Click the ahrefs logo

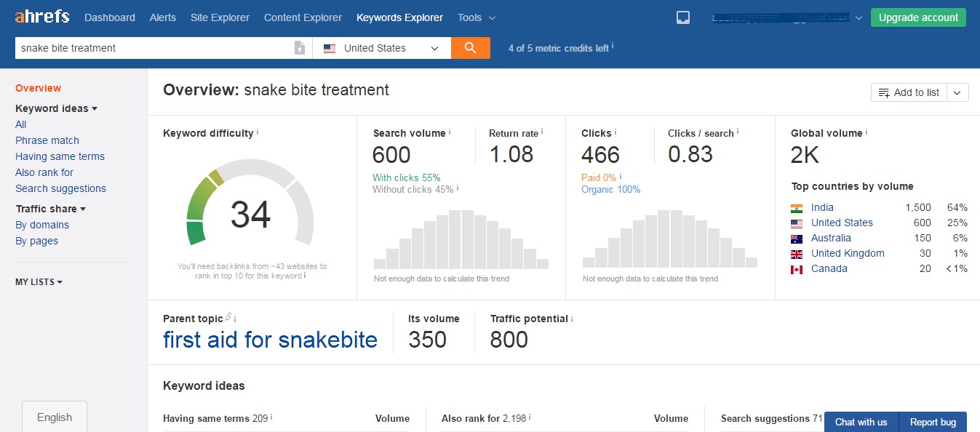pos(43,17)
